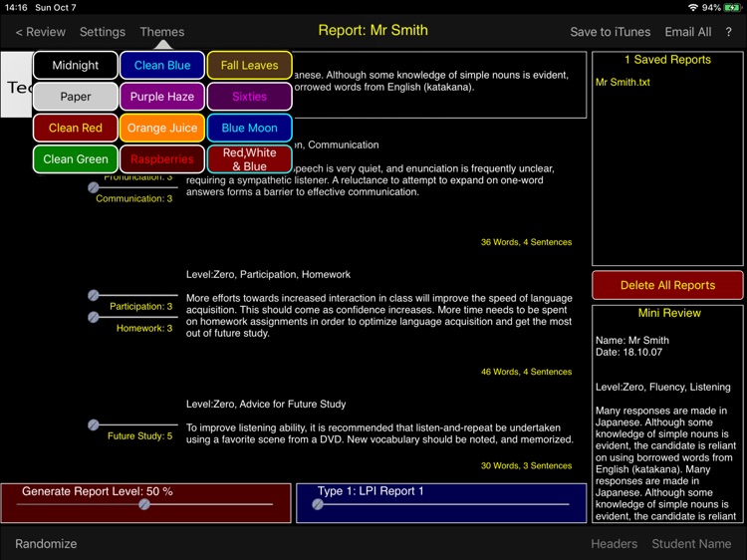Image resolution: width=747 pixels, height=560 pixels.
Task: Tap the battery status icon
Action: click(732, 8)
